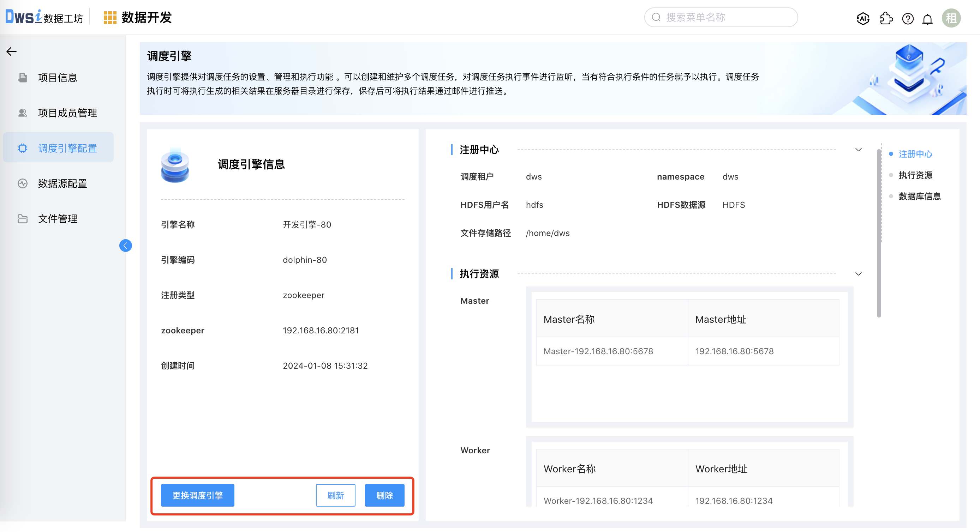This screenshot has height=532, width=980.
Task: Select the 注册中心 anchor item
Action: tap(915, 154)
